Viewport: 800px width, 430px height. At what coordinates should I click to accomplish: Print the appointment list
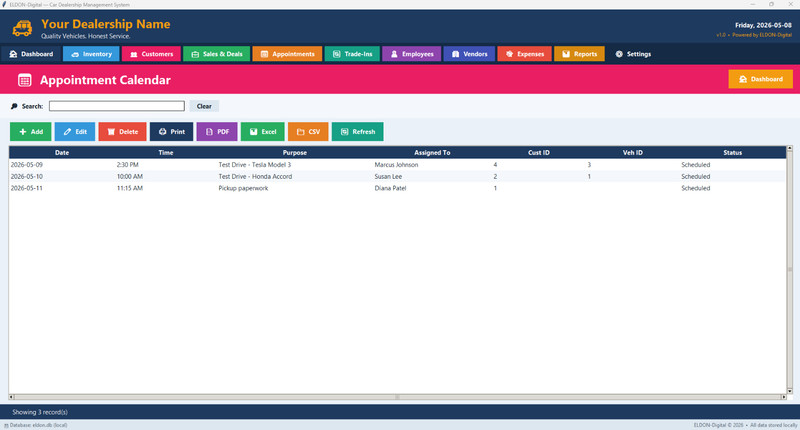click(171, 132)
